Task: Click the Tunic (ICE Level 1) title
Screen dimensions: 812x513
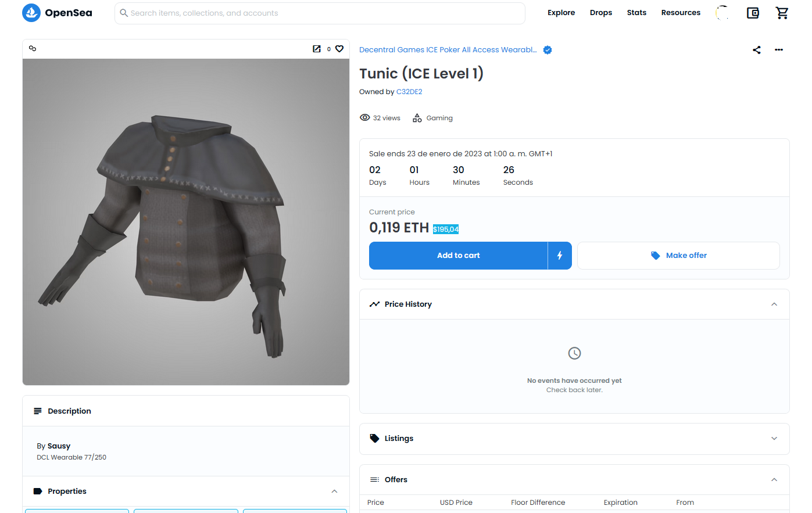Action: (x=421, y=74)
